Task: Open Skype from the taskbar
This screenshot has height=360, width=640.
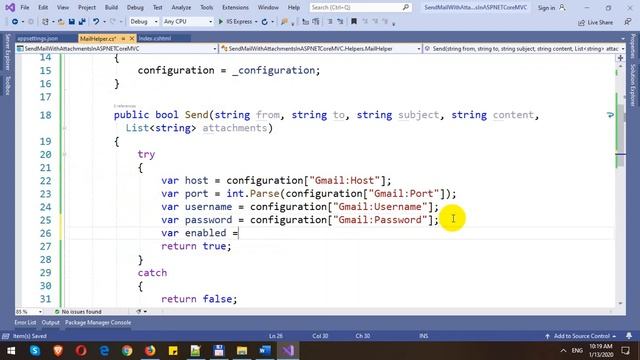Action: pyautogui.click(x=35, y=351)
